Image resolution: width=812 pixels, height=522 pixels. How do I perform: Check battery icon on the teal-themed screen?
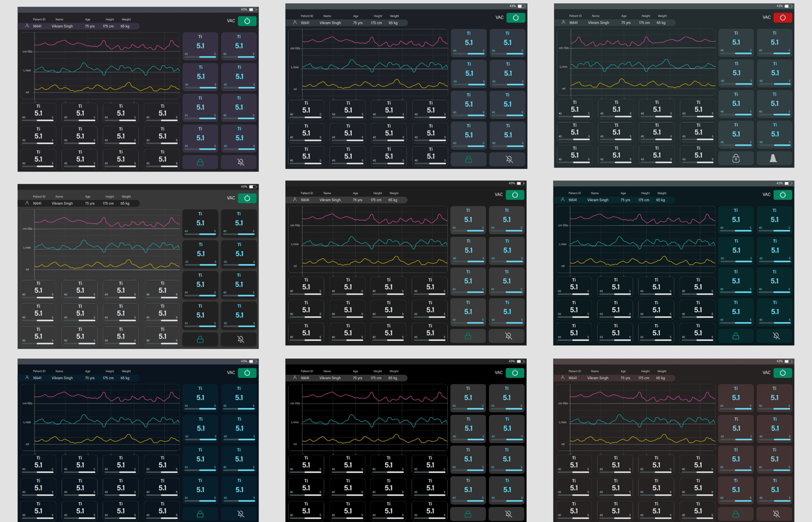[788, 183]
